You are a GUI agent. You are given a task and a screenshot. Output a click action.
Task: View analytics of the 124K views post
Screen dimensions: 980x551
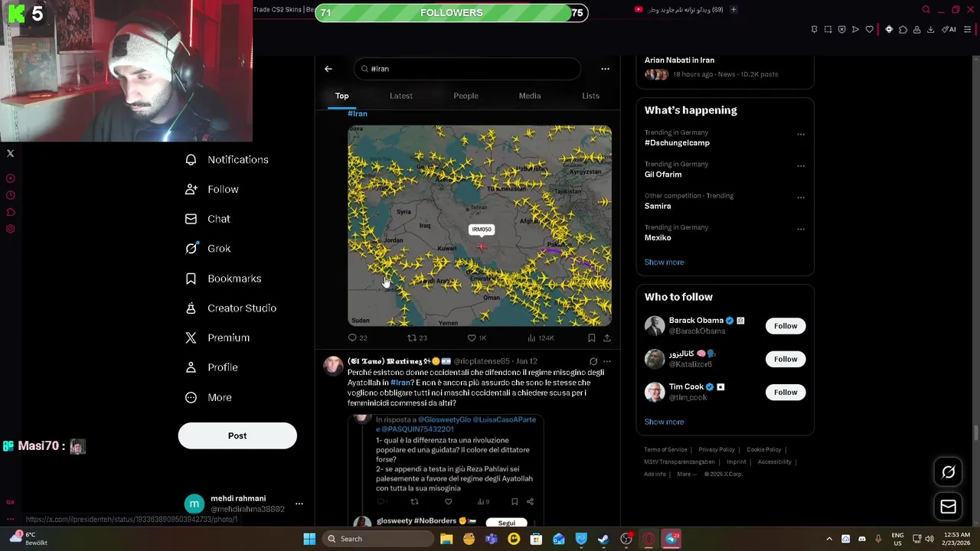(x=541, y=337)
